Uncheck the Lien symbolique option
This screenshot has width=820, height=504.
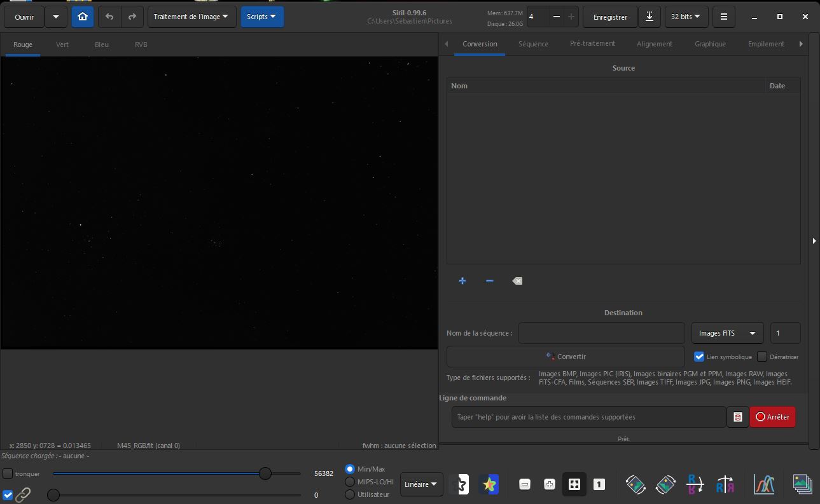pos(699,357)
